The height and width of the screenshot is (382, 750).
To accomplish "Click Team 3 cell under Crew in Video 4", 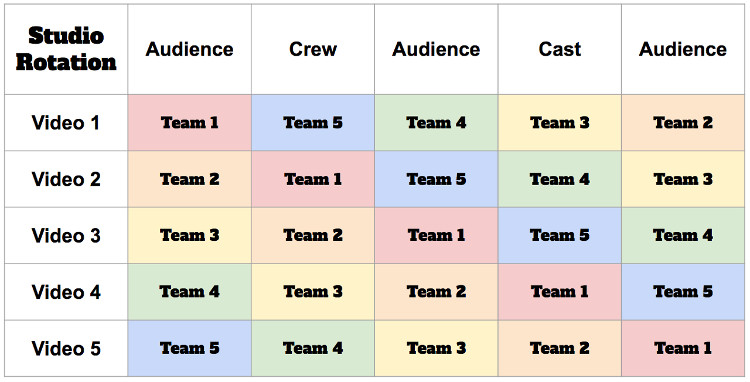I will [x=313, y=292].
